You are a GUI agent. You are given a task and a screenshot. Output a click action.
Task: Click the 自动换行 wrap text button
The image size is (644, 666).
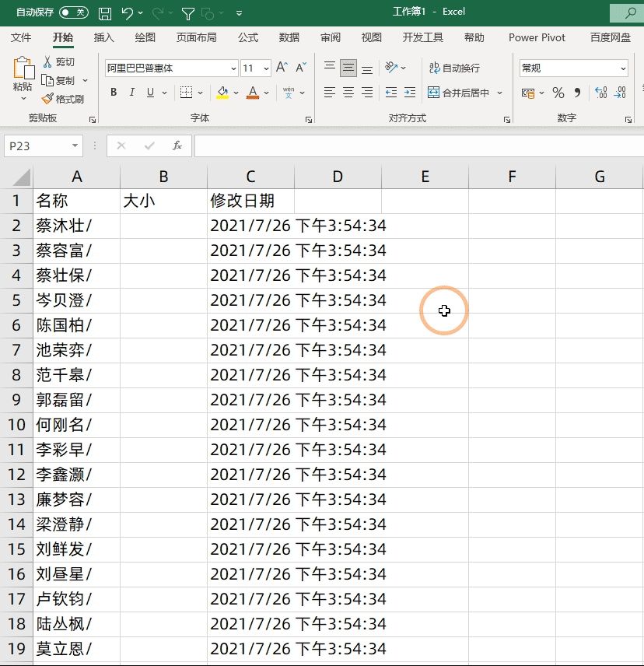(454, 68)
